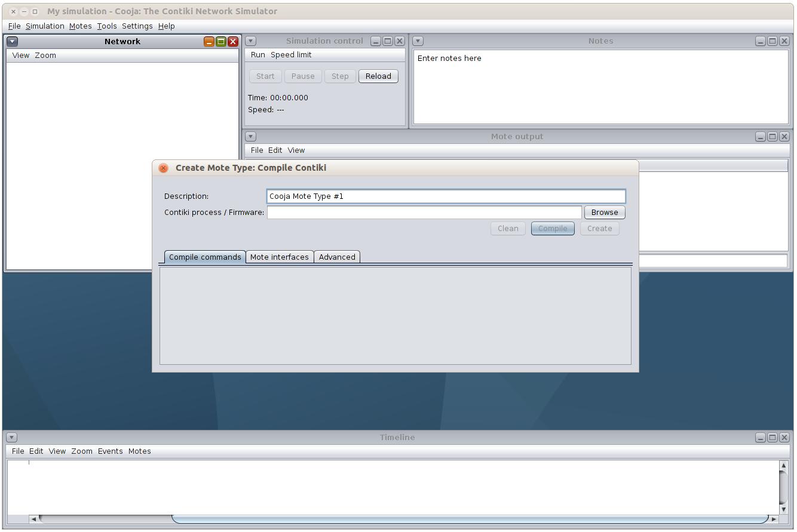Close the Simulation control panel
The height and width of the screenshot is (532, 797).
tap(400, 41)
